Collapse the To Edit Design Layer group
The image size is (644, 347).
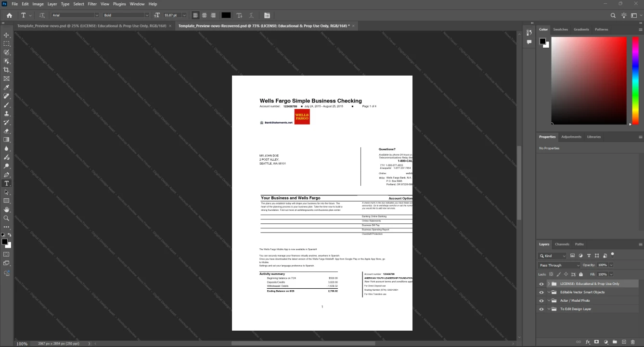[x=549, y=309]
